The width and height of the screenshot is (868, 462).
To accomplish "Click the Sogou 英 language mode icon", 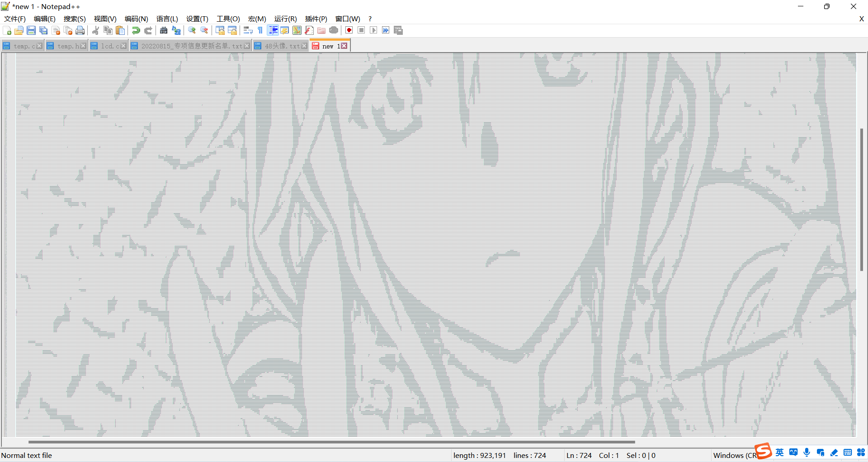I will tap(780, 452).
